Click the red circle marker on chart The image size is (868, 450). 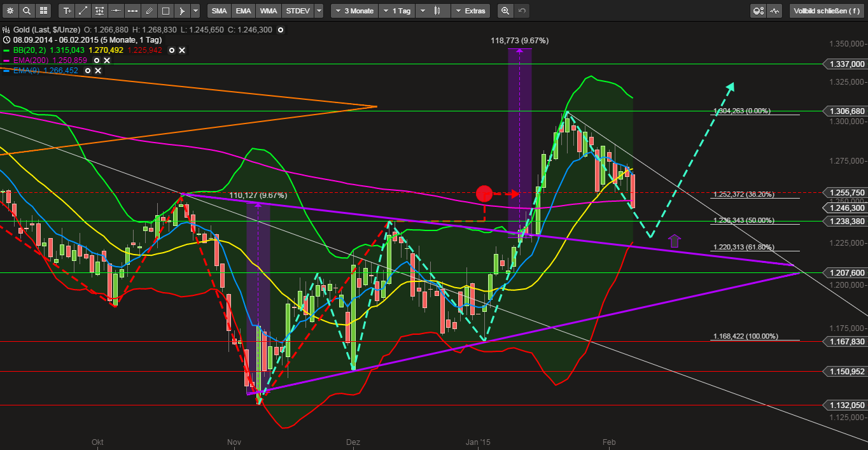coord(484,193)
